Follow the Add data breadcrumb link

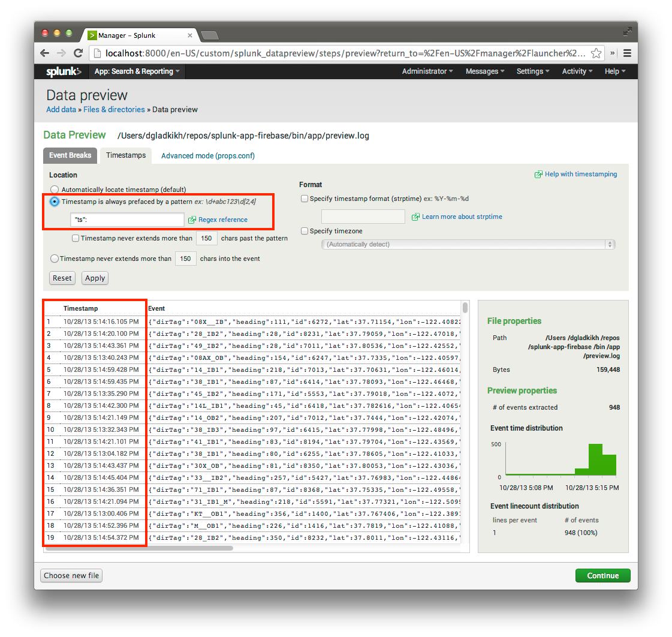click(x=61, y=110)
